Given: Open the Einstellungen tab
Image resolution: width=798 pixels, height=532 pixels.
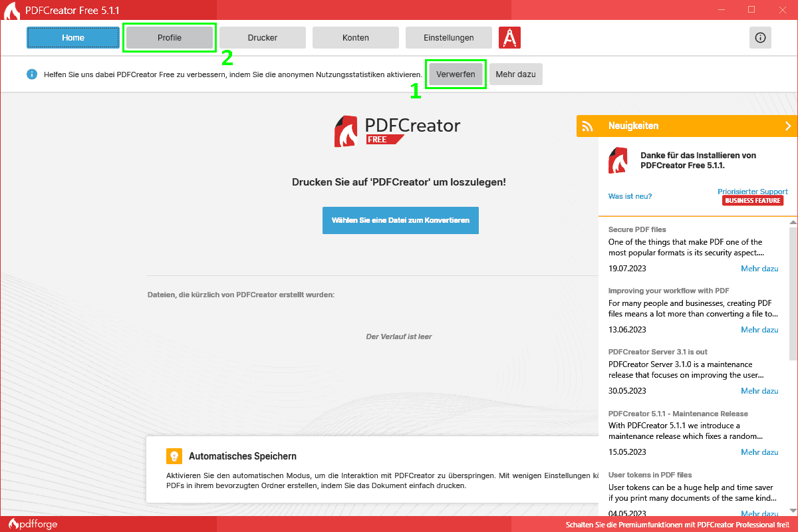Looking at the screenshot, I should click(x=449, y=38).
